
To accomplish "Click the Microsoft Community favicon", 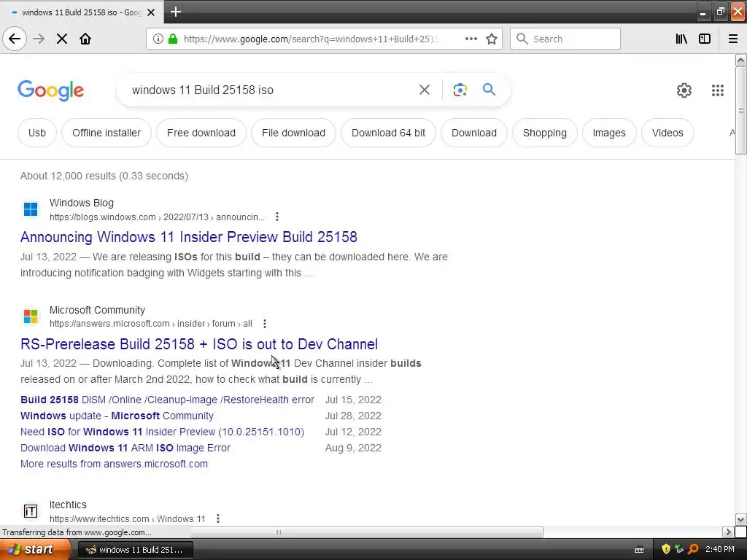I will point(31,316).
